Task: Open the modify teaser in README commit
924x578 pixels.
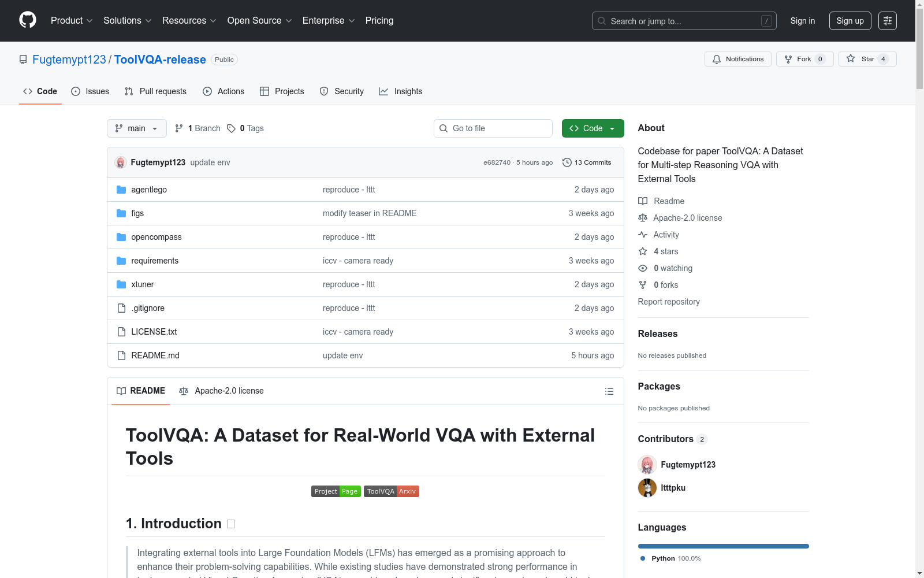Action: point(370,213)
